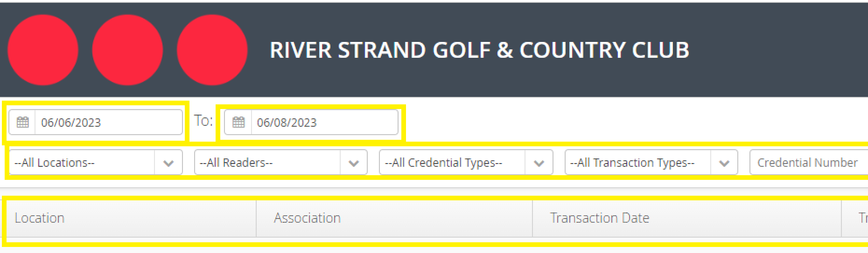Screen dimensions: 868x253
Task: Sort by the Transaction Date column header
Action: (x=600, y=218)
